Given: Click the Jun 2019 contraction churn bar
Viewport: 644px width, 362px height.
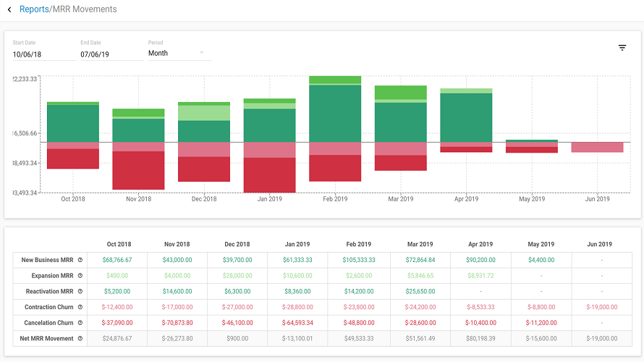Looking at the screenshot, I should click(597, 147).
